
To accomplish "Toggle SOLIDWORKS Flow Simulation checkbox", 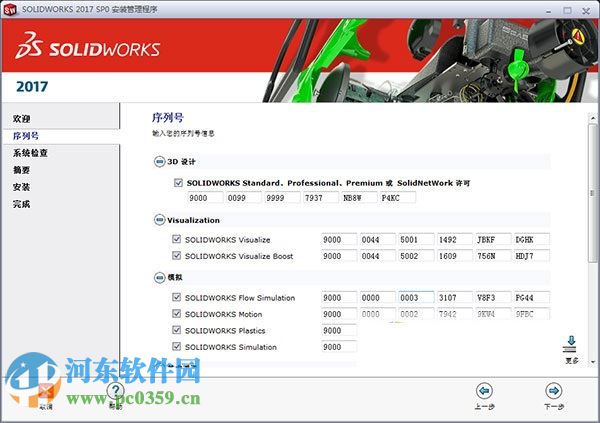I will [176, 297].
